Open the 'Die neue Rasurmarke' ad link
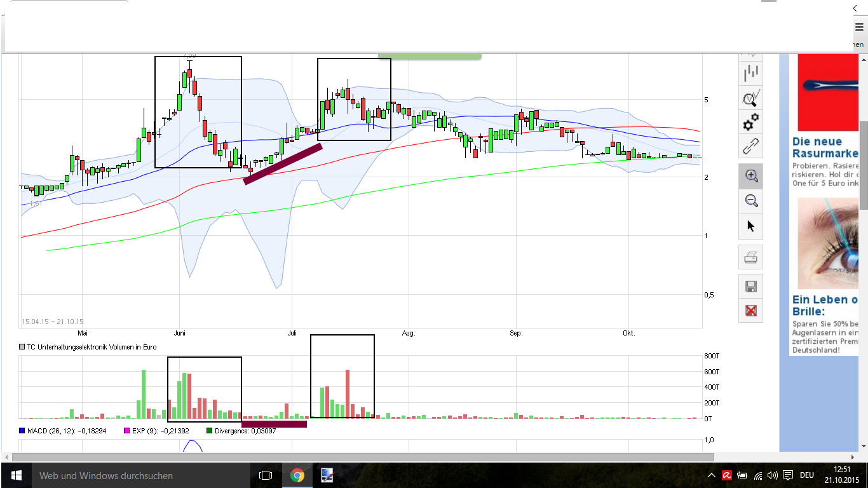868x488 pixels. pyautogui.click(x=825, y=147)
